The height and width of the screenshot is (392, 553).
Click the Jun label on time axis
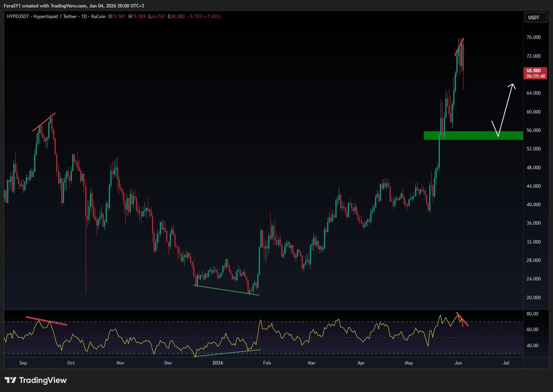pyautogui.click(x=459, y=363)
